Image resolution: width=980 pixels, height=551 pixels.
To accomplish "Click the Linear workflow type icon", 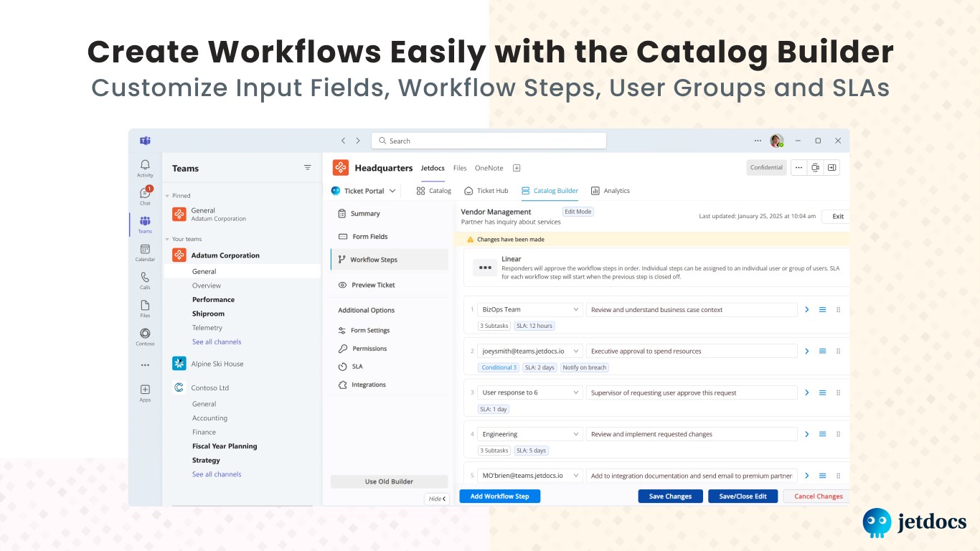I will [486, 268].
